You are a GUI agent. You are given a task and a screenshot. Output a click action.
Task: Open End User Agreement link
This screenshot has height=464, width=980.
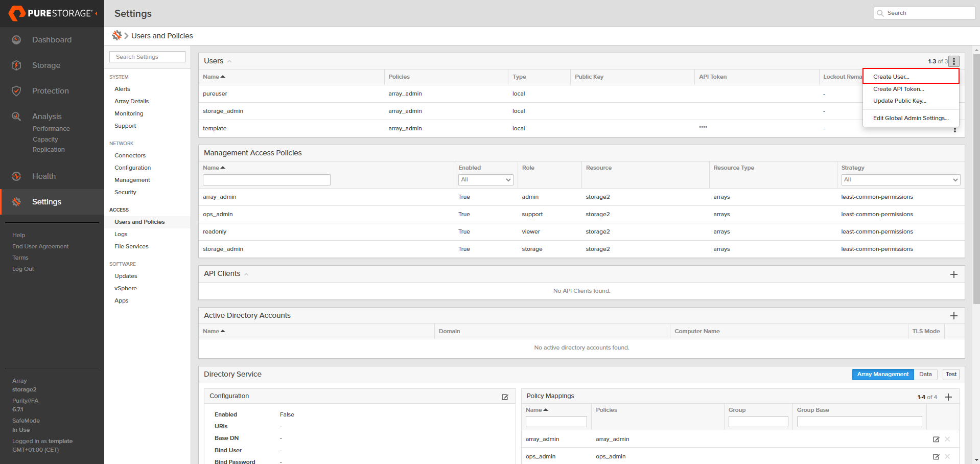(40, 246)
